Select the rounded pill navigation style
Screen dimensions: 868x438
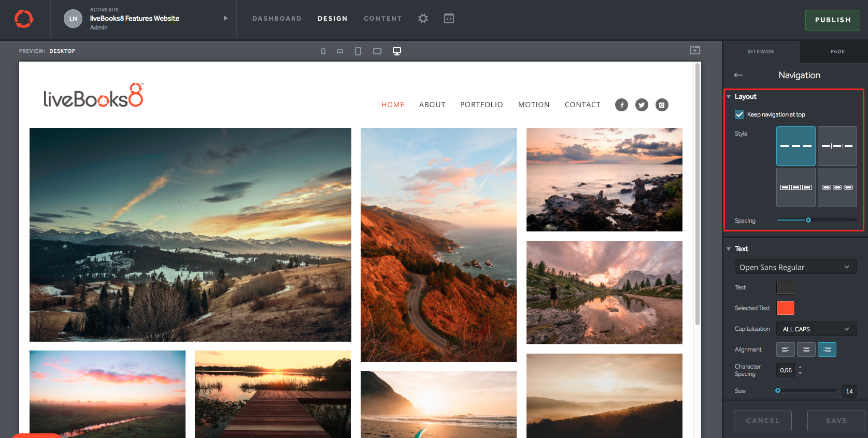[837, 187]
